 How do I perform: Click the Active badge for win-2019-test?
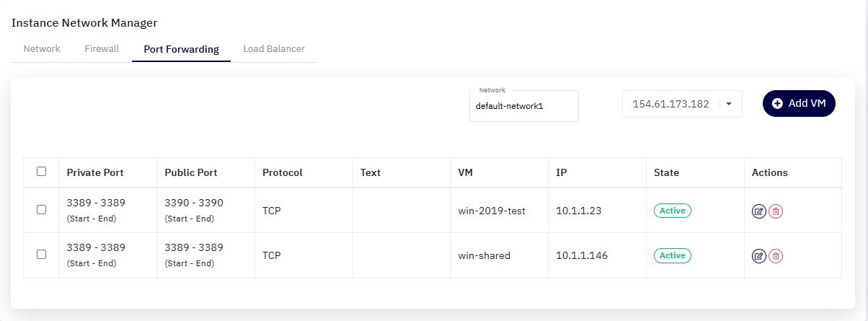point(673,211)
